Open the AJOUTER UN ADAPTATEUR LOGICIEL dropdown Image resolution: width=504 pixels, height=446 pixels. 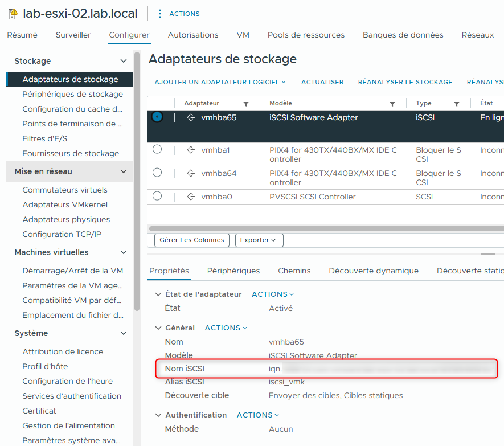pos(220,81)
